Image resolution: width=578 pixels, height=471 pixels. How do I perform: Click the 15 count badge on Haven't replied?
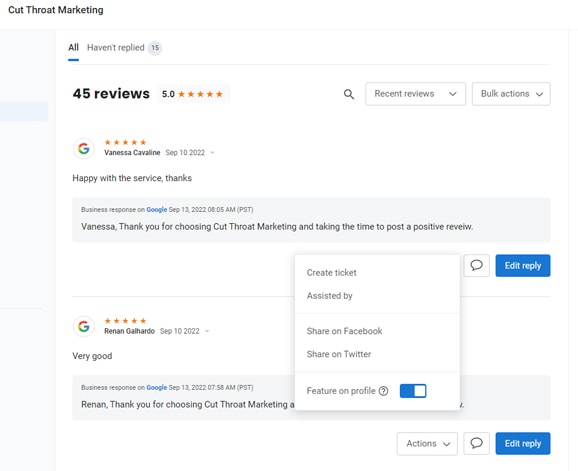tap(155, 48)
